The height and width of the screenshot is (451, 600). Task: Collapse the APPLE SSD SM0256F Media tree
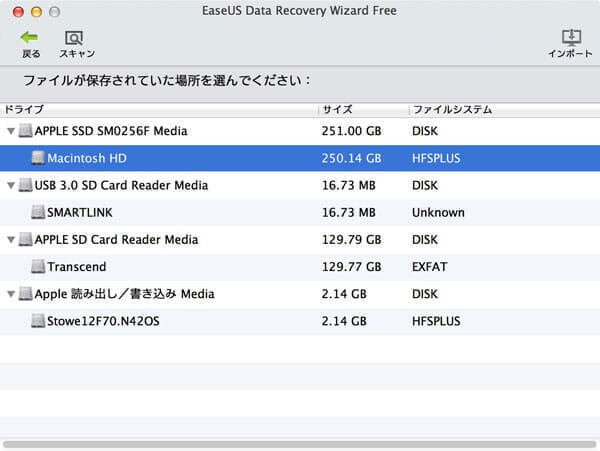11,131
